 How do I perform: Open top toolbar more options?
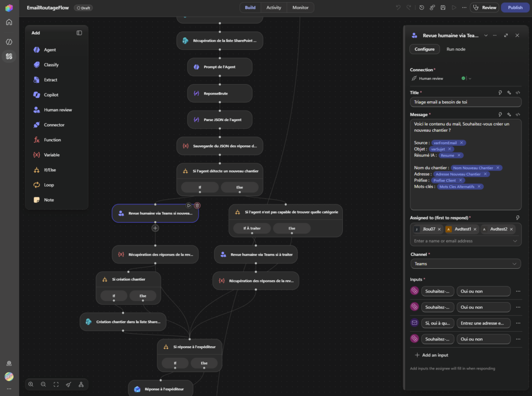click(464, 7)
